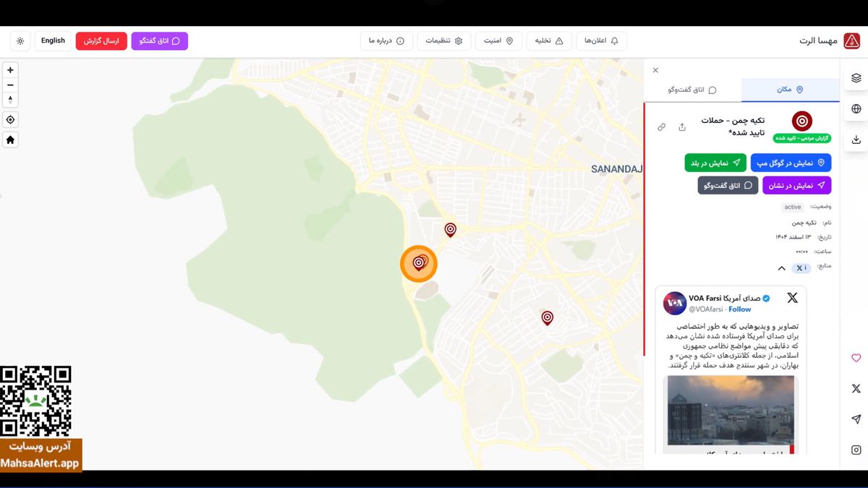This screenshot has width=868, height=488.
Task: Zoom out of the map
Action: click(10, 85)
